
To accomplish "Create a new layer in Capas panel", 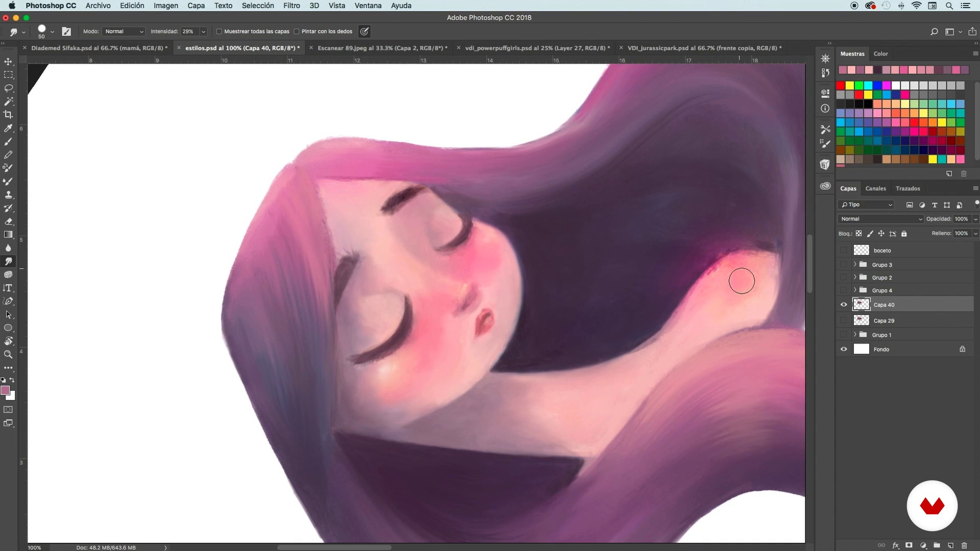I will [950, 545].
